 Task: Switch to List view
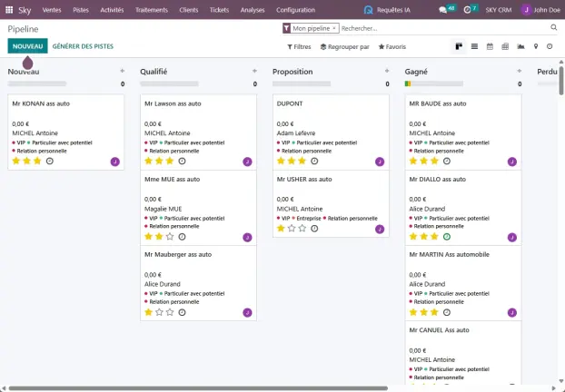[474, 46]
